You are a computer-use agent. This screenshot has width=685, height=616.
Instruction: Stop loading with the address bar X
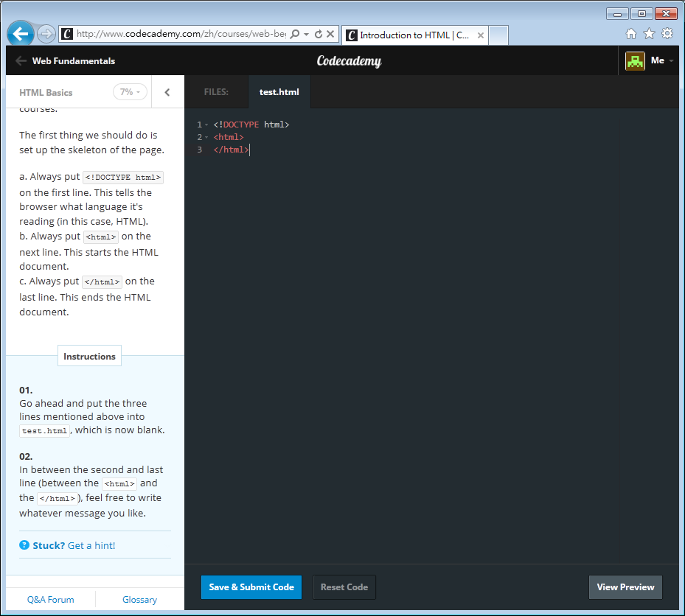(331, 34)
